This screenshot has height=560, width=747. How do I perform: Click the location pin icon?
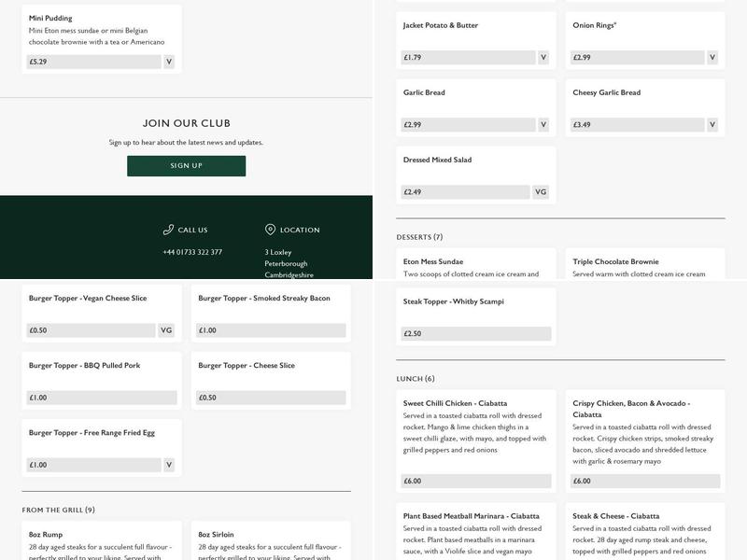pos(270,230)
